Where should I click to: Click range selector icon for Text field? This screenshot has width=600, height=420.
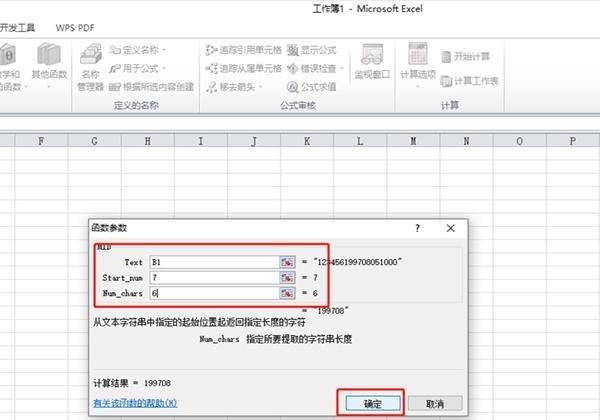pos(287,262)
